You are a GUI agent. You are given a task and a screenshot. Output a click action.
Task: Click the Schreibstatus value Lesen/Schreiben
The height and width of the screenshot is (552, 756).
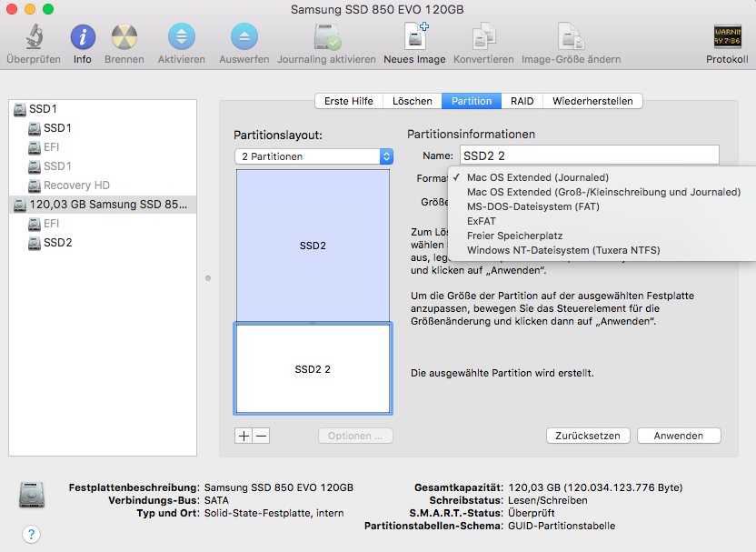[x=548, y=500]
